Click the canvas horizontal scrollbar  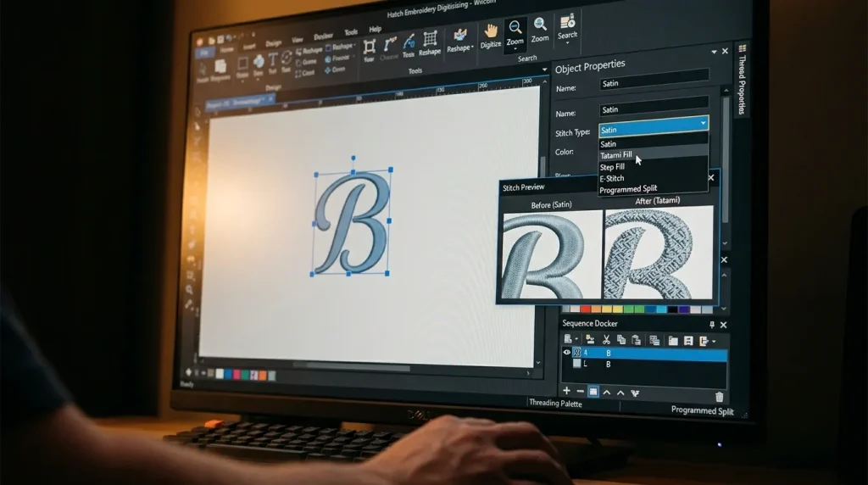352,367
